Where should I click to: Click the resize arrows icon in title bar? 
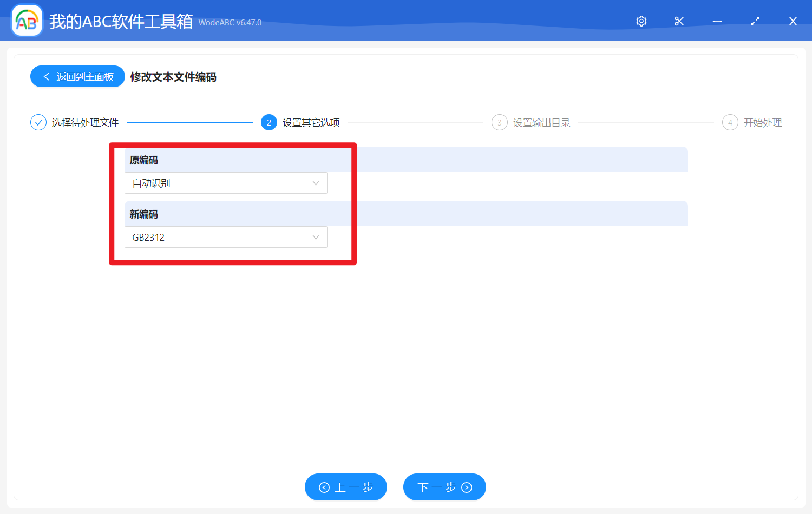click(755, 21)
